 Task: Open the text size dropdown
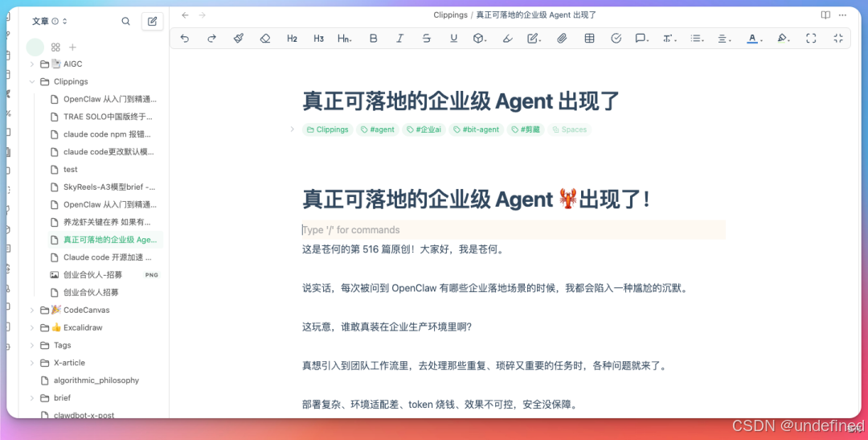(x=669, y=39)
